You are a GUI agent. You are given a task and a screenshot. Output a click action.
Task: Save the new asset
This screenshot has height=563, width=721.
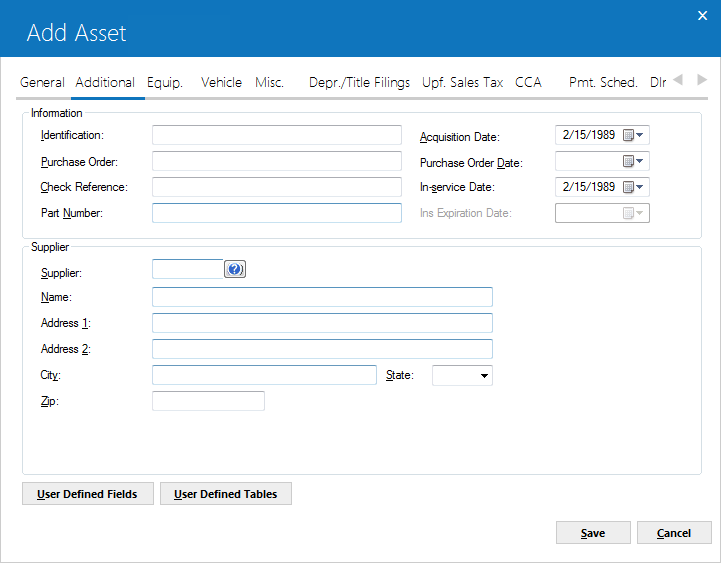pyautogui.click(x=593, y=533)
